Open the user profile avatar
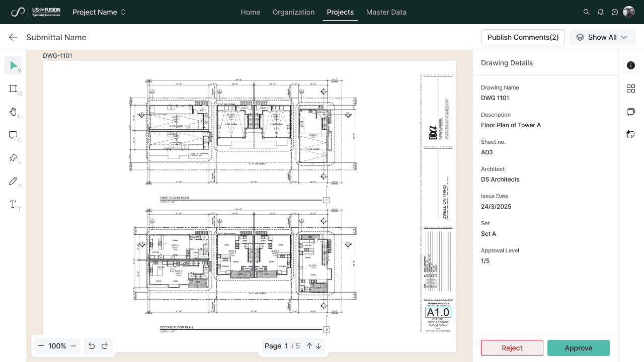The image size is (644, 362). 629,12
